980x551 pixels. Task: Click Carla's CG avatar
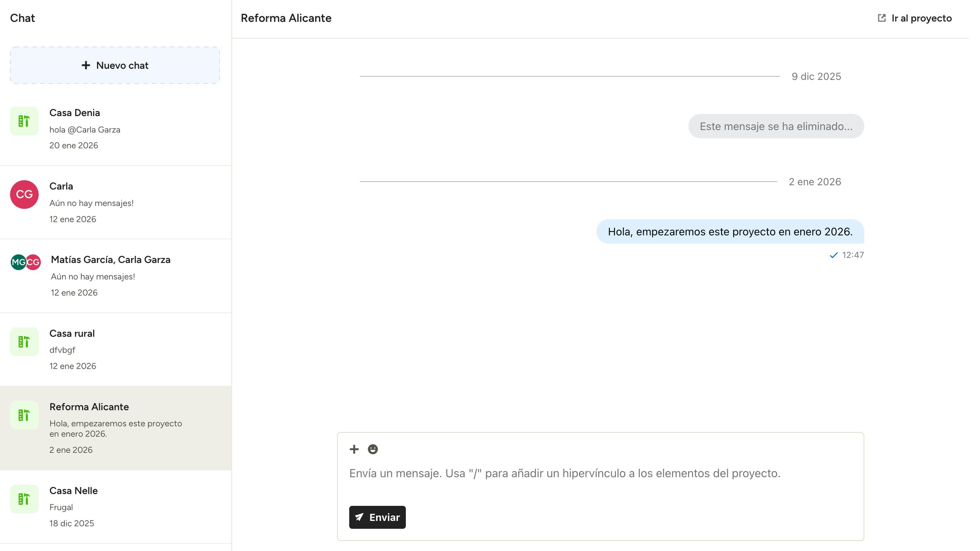[24, 195]
